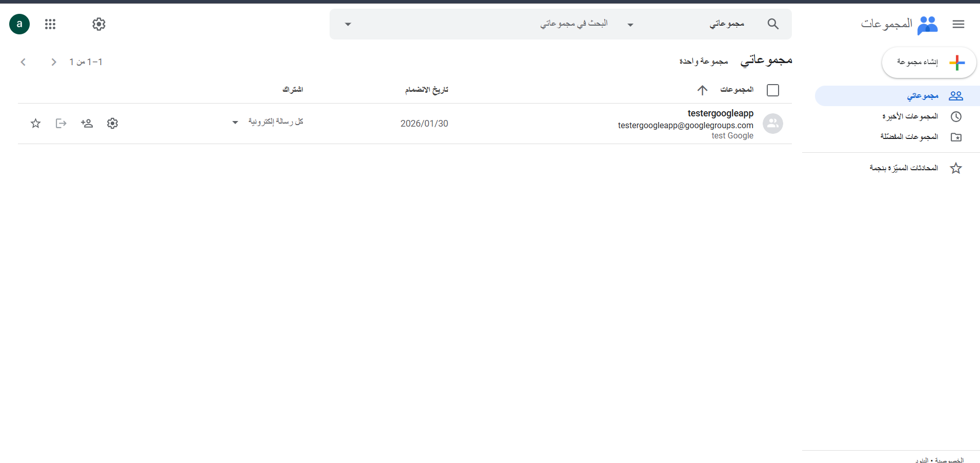Star the testergoogleapp group as favorite
The image size is (980, 463).
click(x=35, y=124)
